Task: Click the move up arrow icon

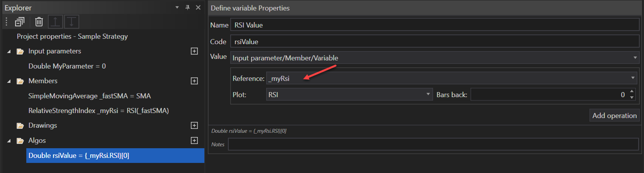Action: tap(55, 22)
